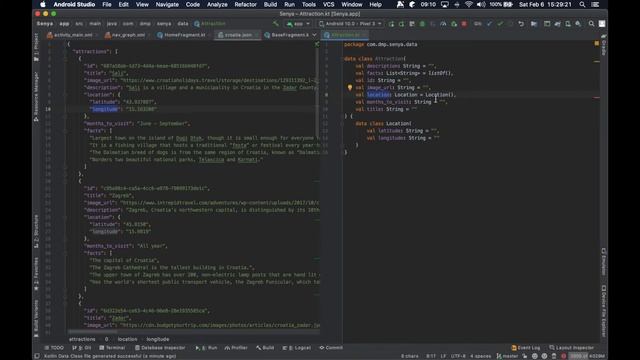Screen dimensions: 640x360
Task: Open the Resource Manager side tab
Action: pos(36,96)
